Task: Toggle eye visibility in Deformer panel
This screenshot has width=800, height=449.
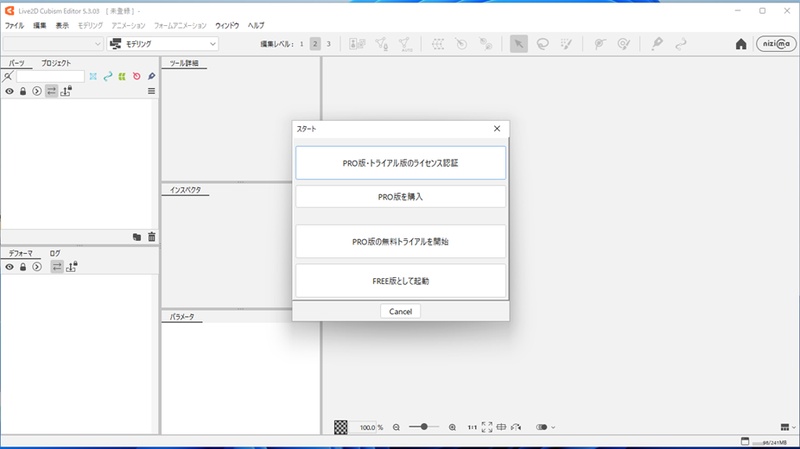Action: coord(10,267)
